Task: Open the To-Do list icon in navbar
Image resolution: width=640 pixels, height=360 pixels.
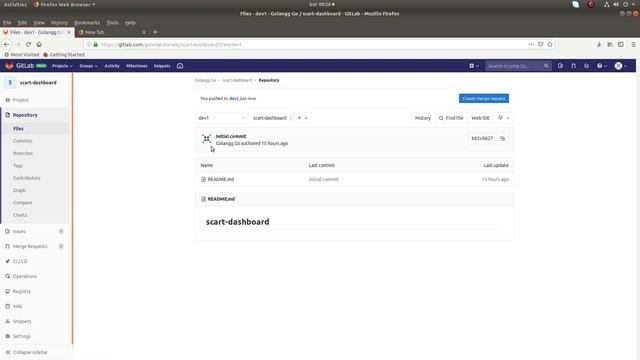Action: coord(587,66)
